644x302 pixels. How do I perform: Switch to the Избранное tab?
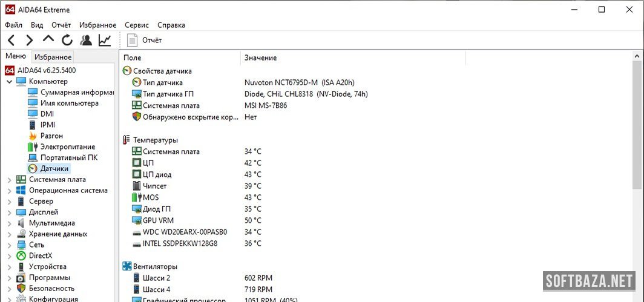pos(53,57)
